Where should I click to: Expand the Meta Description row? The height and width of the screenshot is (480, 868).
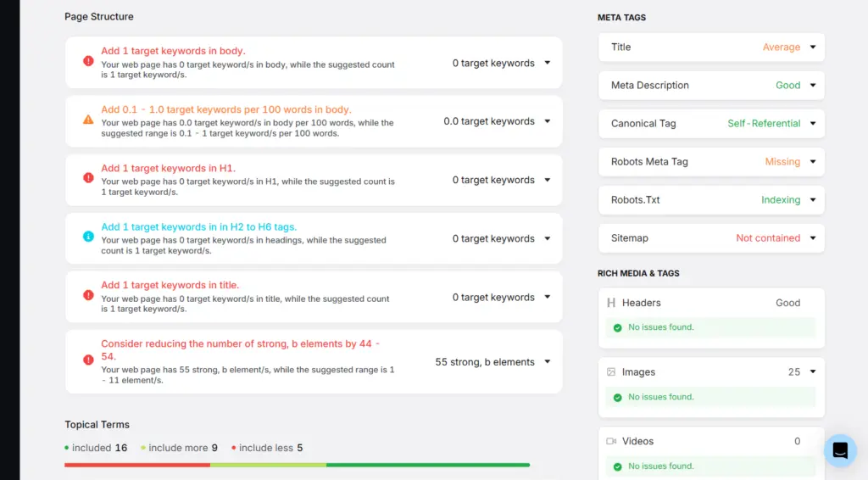click(813, 86)
